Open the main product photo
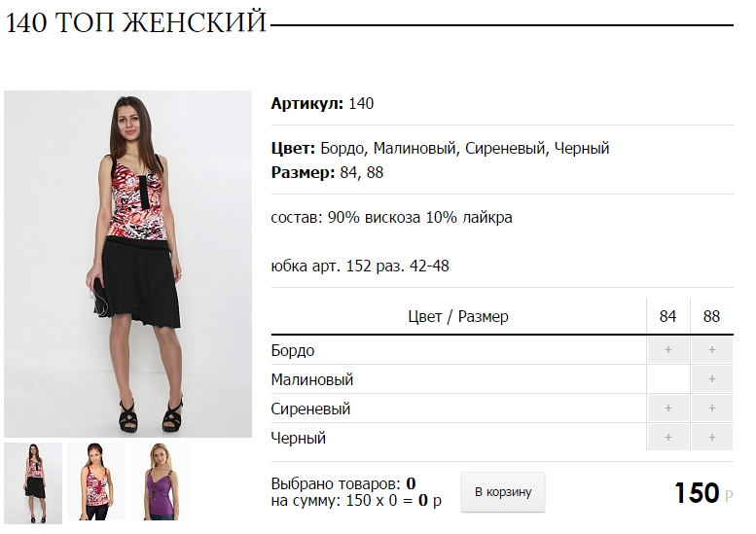756x534 pixels. pos(127,265)
